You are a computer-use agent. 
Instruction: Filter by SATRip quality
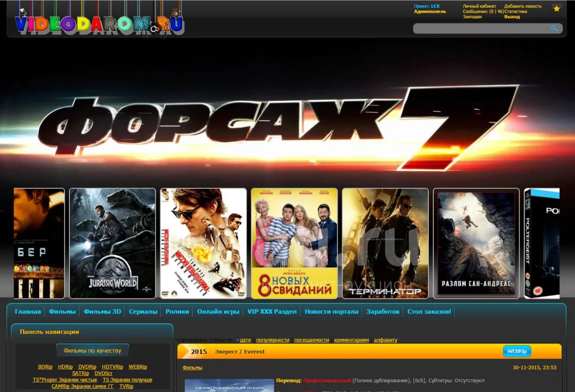pyautogui.click(x=80, y=374)
